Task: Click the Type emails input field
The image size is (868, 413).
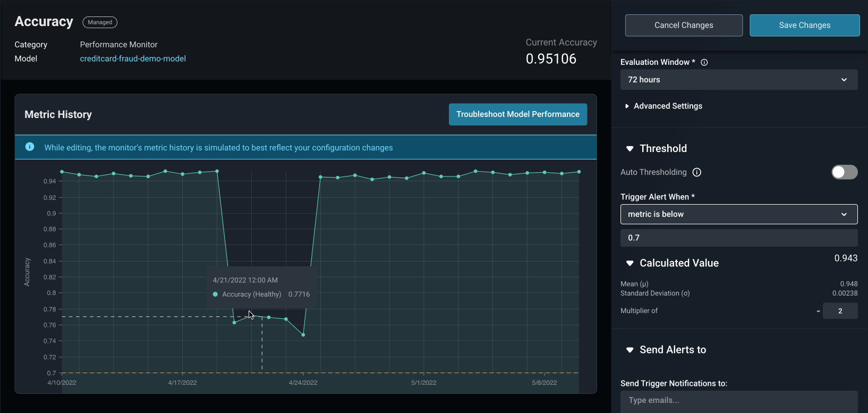Action: pos(738,400)
